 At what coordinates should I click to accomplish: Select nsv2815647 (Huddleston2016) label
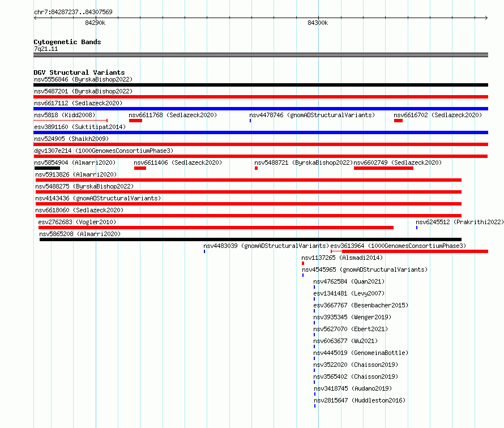[360, 400]
